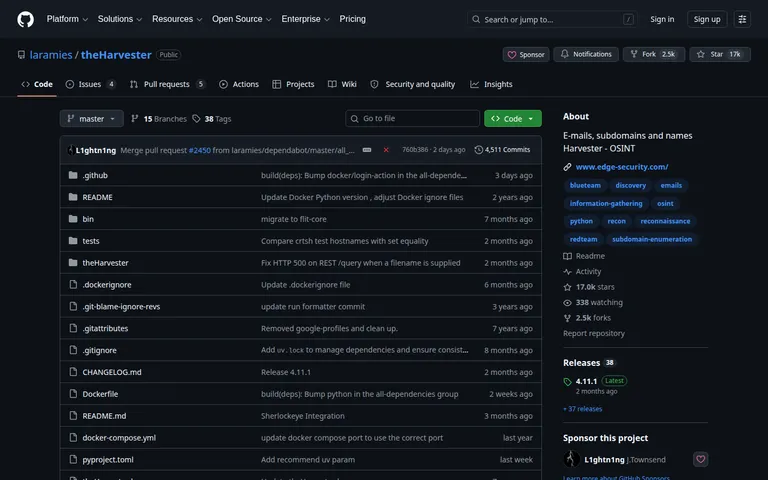Open the master branch selector
Image resolution: width=768 pixels, height=480 pixels.
[92, 119]
